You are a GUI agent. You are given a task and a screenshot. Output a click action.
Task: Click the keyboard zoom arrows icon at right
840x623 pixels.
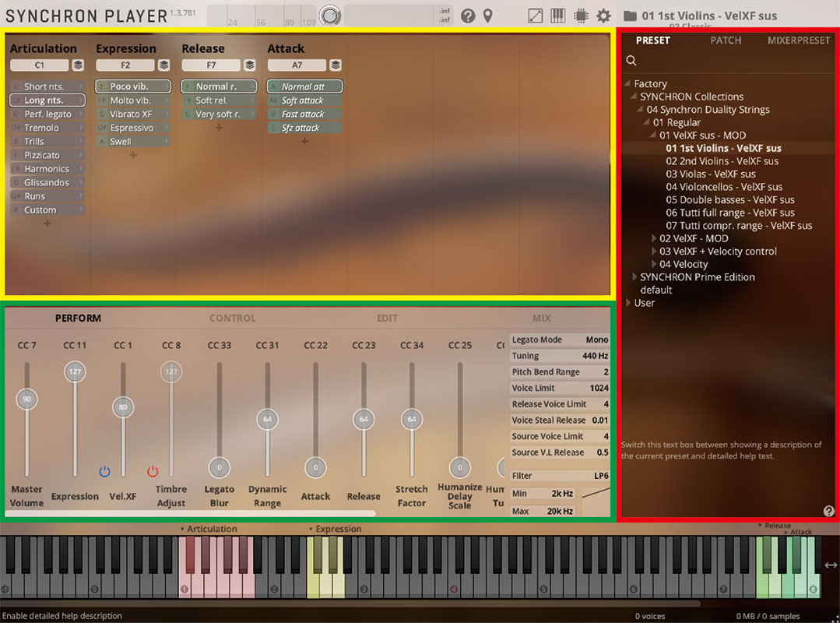coord(831,565)
